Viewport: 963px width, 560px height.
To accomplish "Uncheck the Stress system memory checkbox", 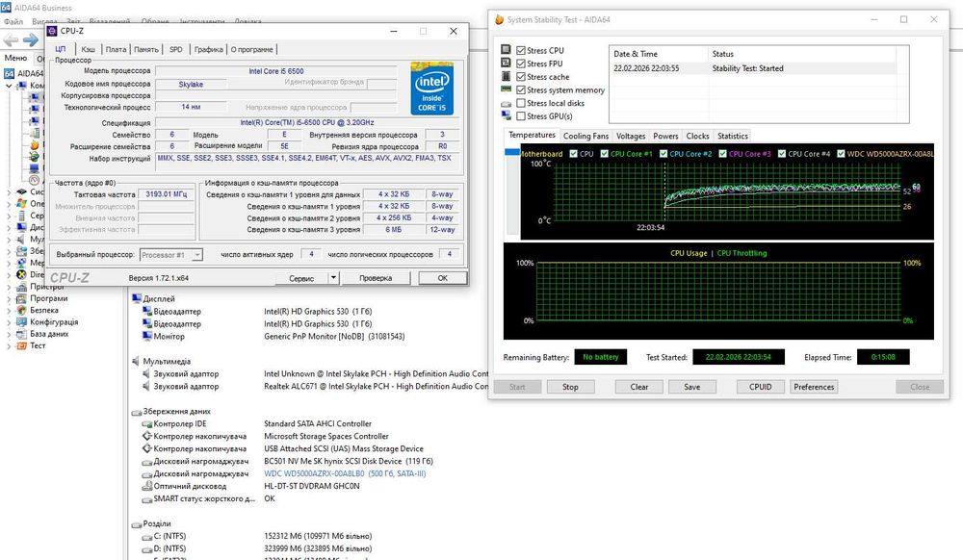I will point(521,89).
